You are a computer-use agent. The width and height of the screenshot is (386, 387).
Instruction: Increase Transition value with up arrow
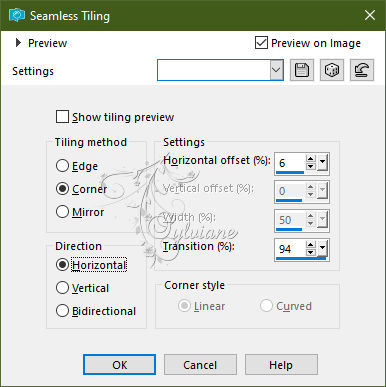point(311,245)
